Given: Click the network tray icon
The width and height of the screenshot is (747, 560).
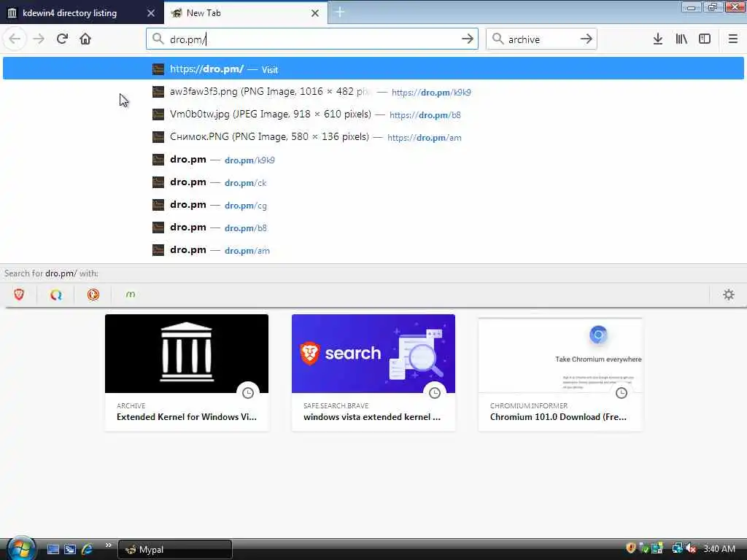Looking at the screenshot, I should tap(677, 548).
